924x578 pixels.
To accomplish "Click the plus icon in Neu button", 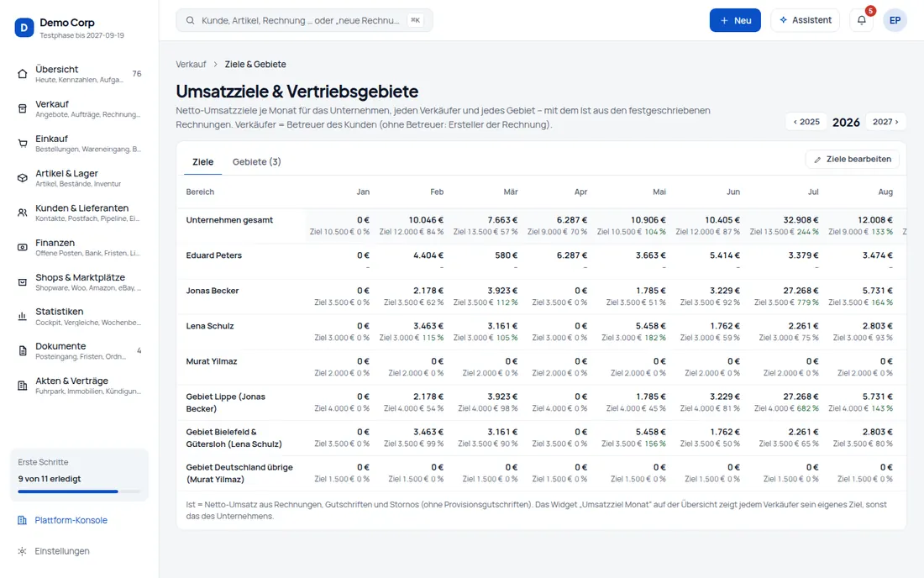I will click(724, 21).
